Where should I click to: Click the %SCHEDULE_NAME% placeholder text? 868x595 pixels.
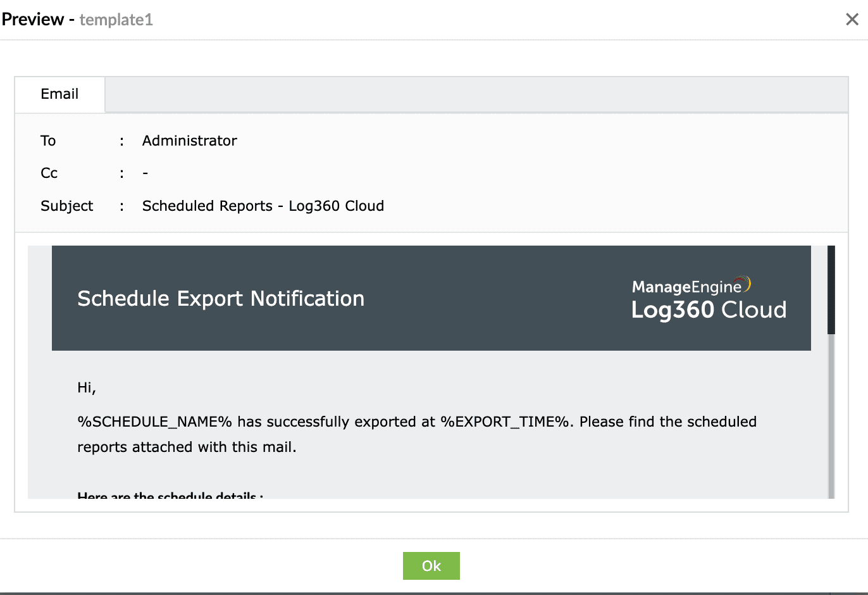pos(154,422)
